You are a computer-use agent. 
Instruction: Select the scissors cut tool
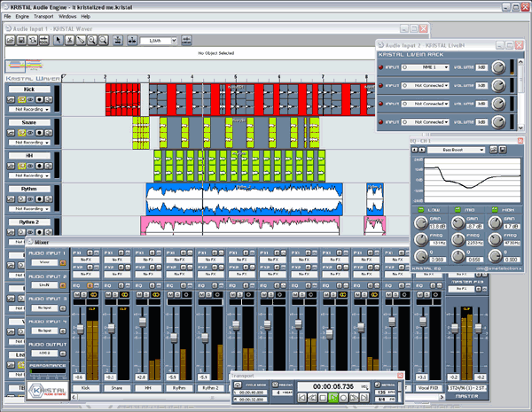69,41
